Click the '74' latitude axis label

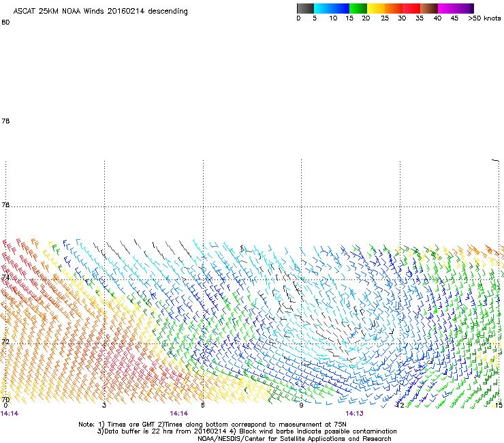(x=5, y=277)
